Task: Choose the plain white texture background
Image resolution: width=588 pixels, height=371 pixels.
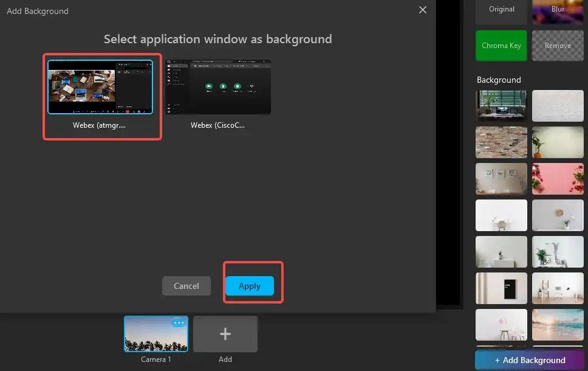Action: pyautogui.click(x=557, y=106)
